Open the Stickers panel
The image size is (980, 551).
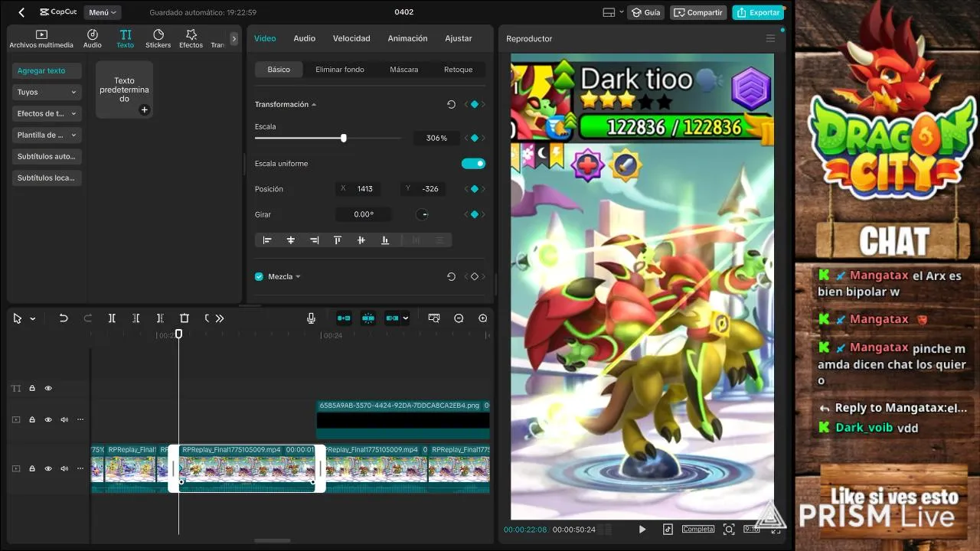point(158,39)
